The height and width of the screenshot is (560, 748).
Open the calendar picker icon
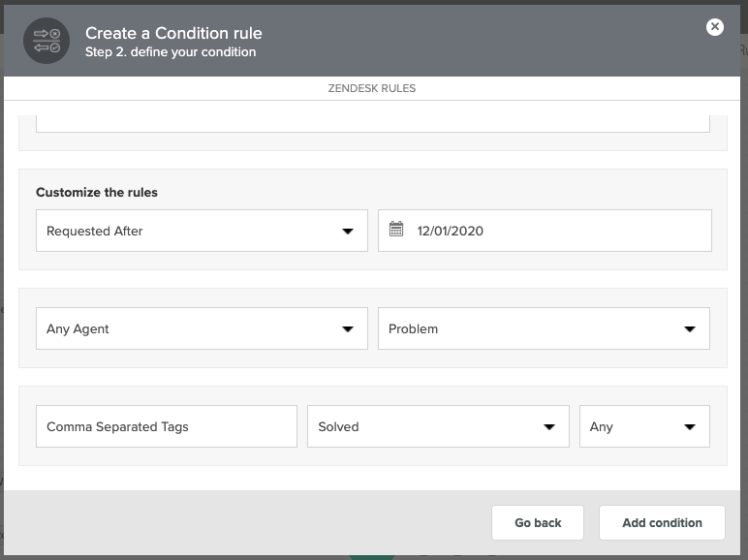coord(396,229)
